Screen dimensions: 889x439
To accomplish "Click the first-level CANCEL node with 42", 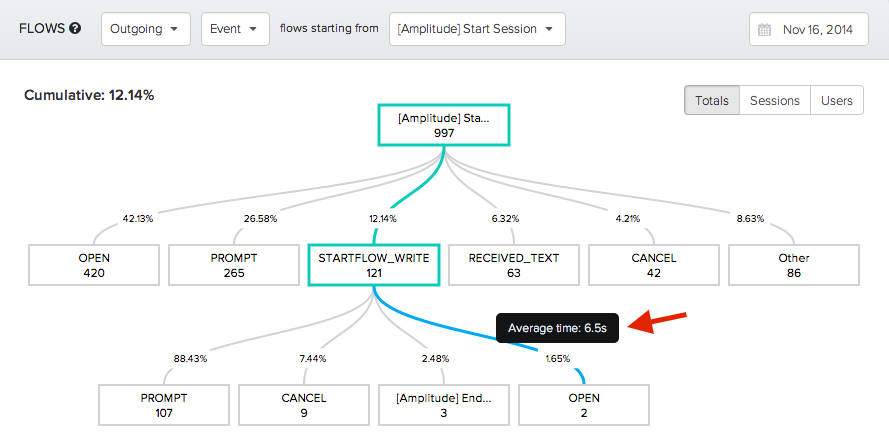I will [654, 266].
